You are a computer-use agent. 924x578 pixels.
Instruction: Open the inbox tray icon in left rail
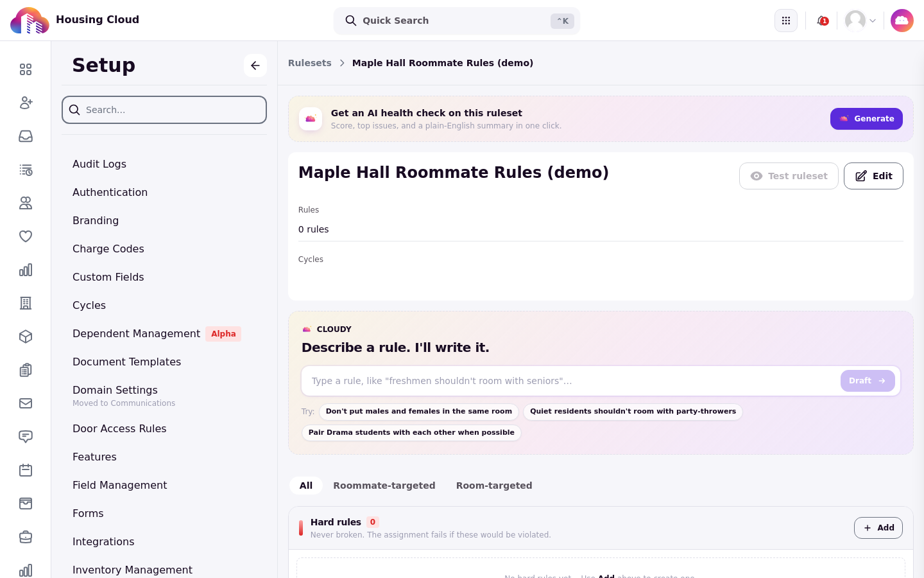[x=26, y=136]
